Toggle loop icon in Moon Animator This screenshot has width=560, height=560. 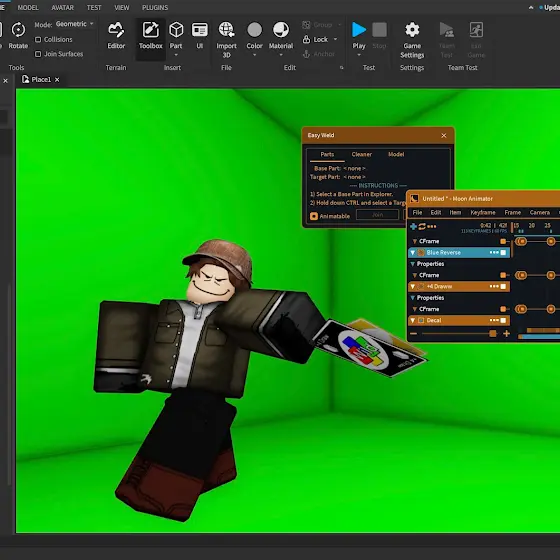[x=422, y=226]
